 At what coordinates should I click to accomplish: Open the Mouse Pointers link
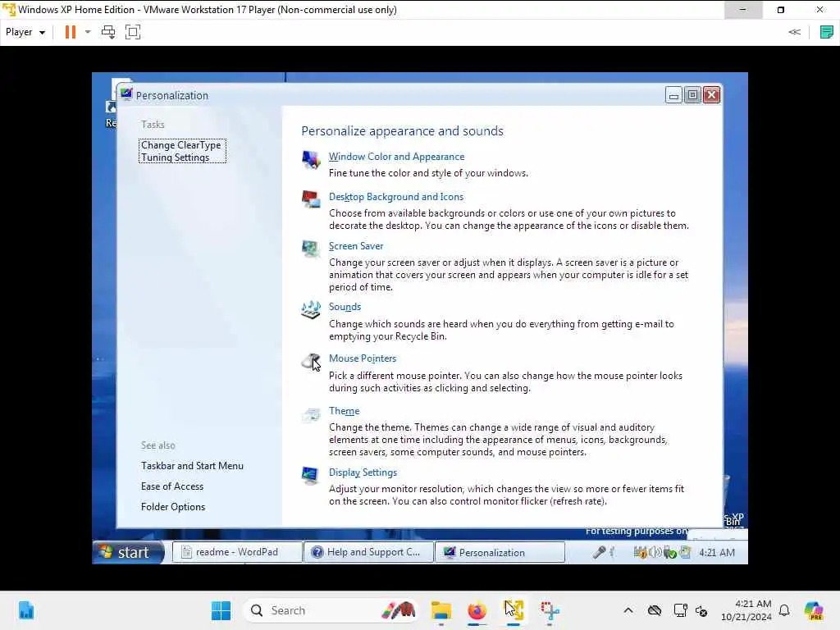362,358
